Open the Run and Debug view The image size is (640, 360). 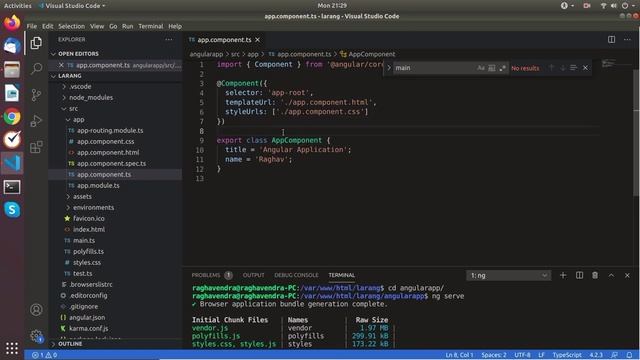pyautogui.click(x=36, y=121)
